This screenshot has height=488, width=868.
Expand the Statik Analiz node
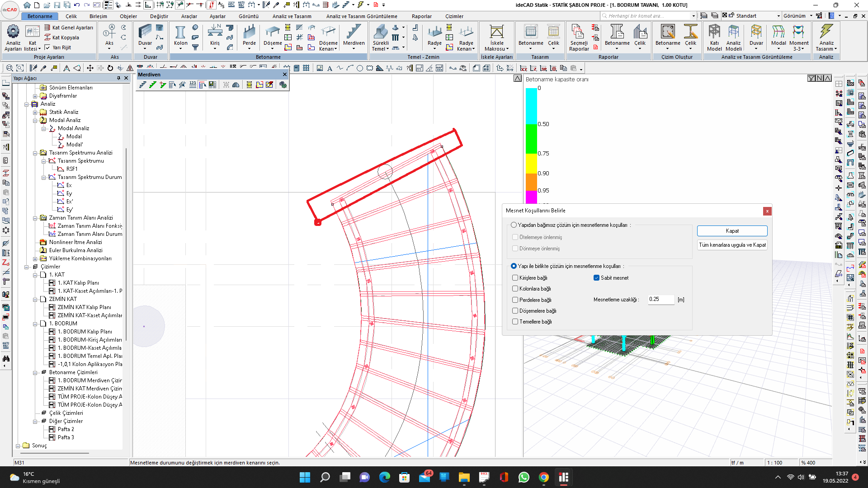(x=35, y=113)
